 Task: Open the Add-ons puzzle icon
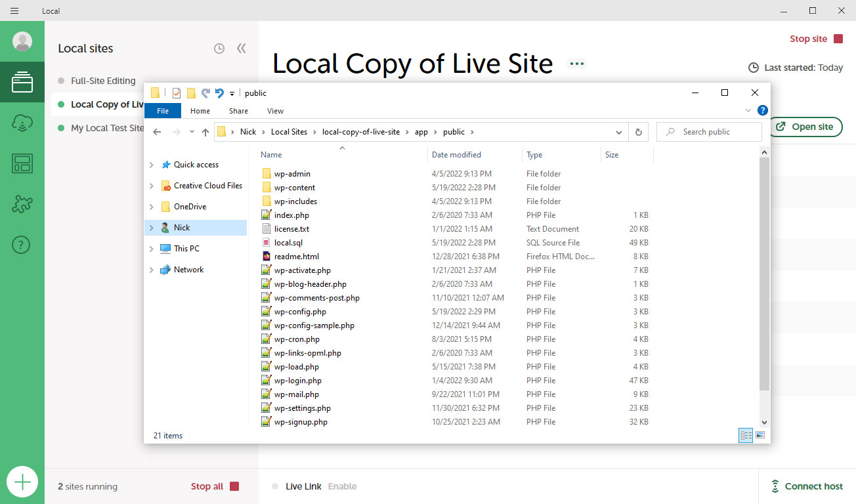22,204
